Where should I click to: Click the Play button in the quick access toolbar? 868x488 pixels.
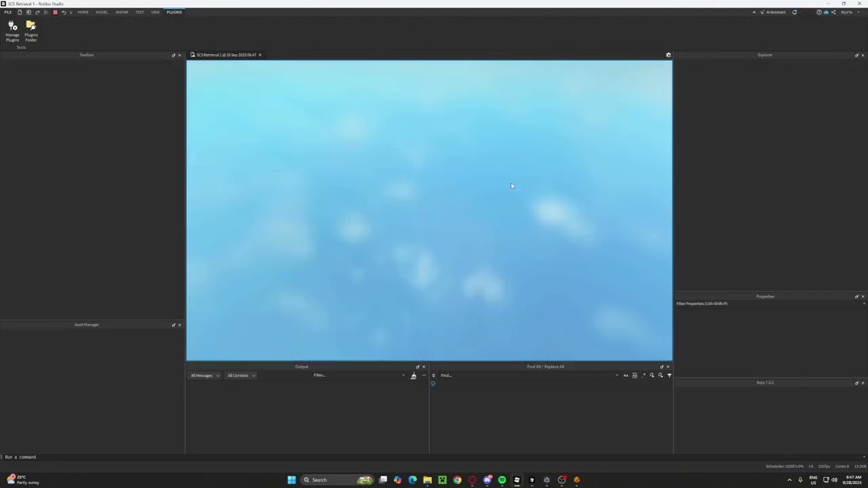click(46, 12)
